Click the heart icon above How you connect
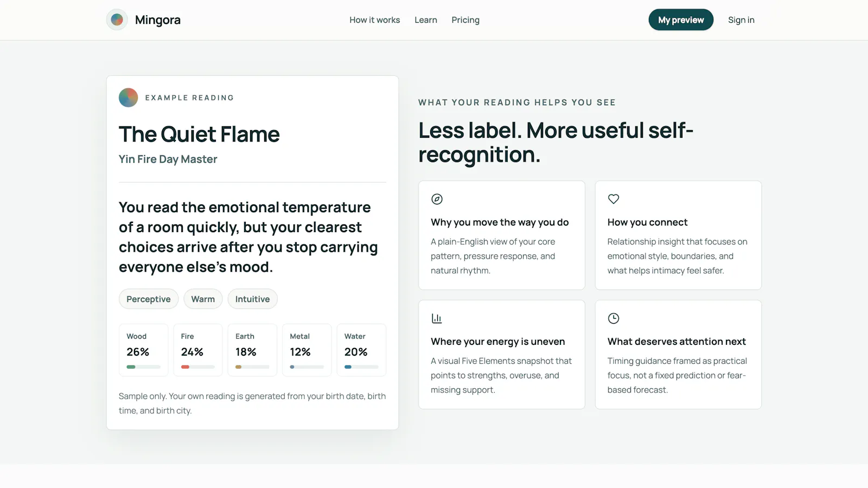Image resolution: width=868 pixels, height=488 pixels. click(614, 199)
